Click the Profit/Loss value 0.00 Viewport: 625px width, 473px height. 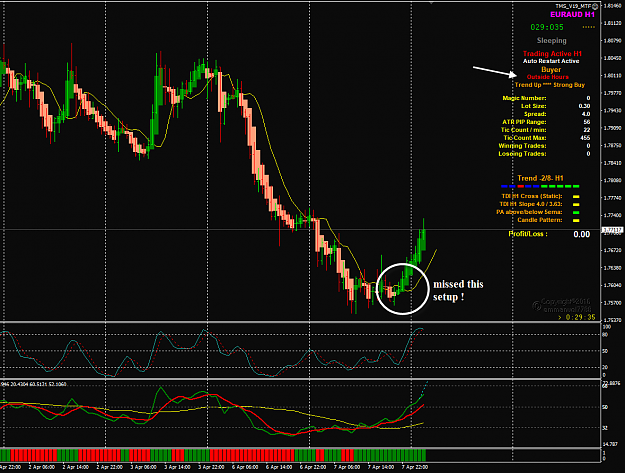(x=582, y=234)
